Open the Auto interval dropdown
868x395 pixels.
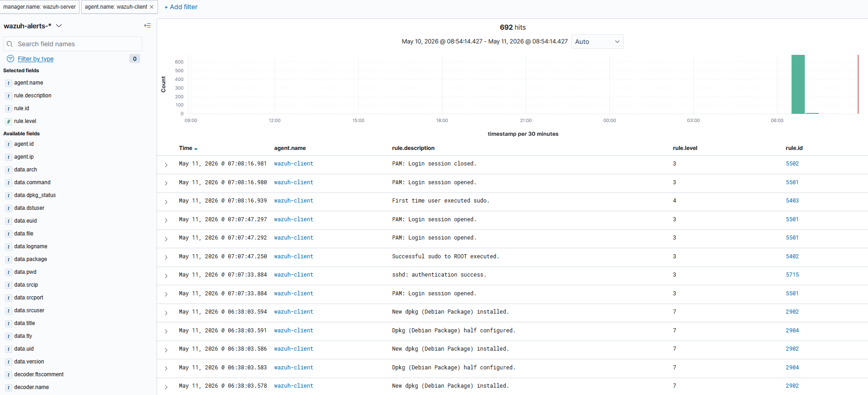tap(597, 42)
